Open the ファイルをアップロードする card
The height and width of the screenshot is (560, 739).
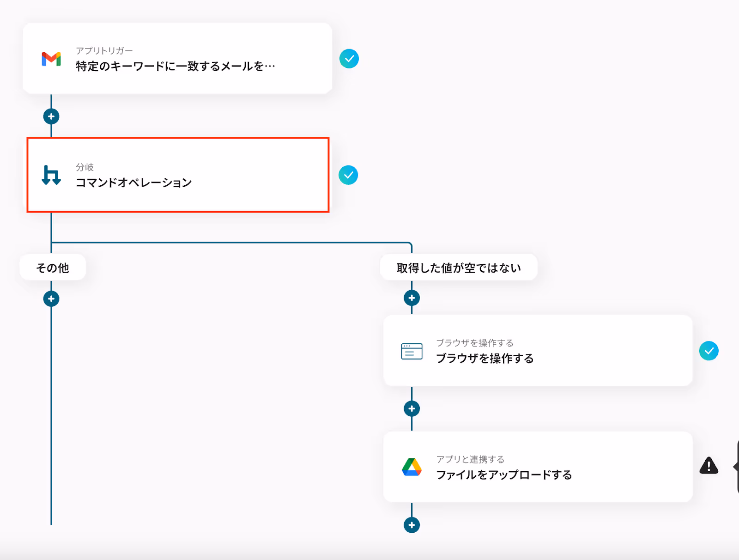(538, 467)
